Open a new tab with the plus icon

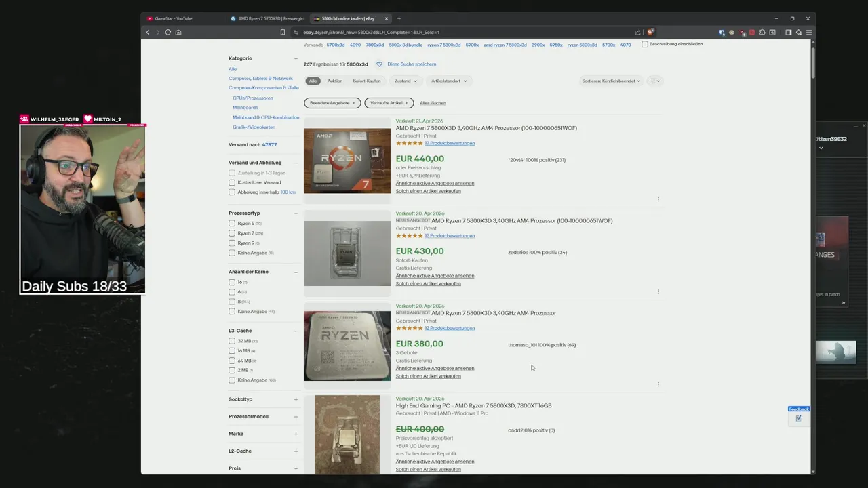click(x=399, y=18)
